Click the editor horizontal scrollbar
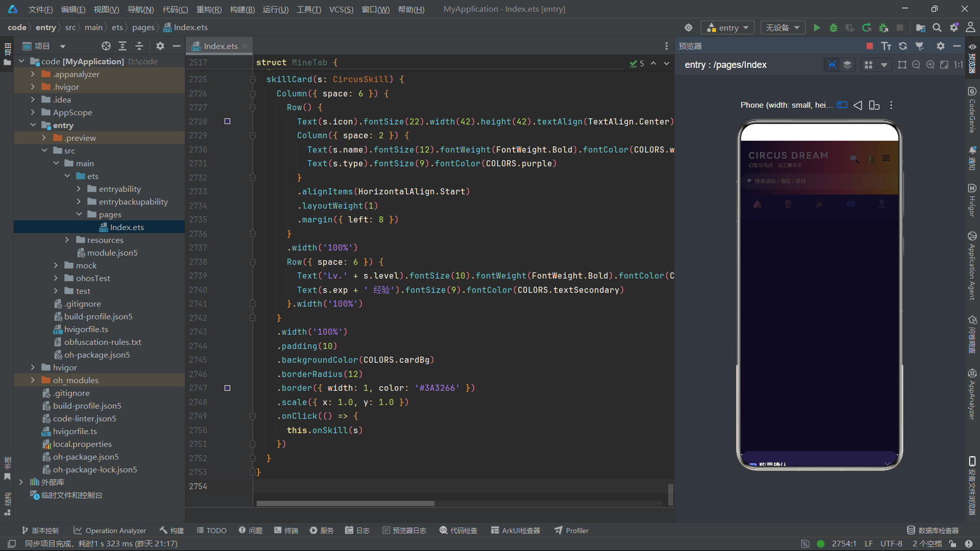The height and width of the screenshot is (551, 980). [x=345, y=504]
